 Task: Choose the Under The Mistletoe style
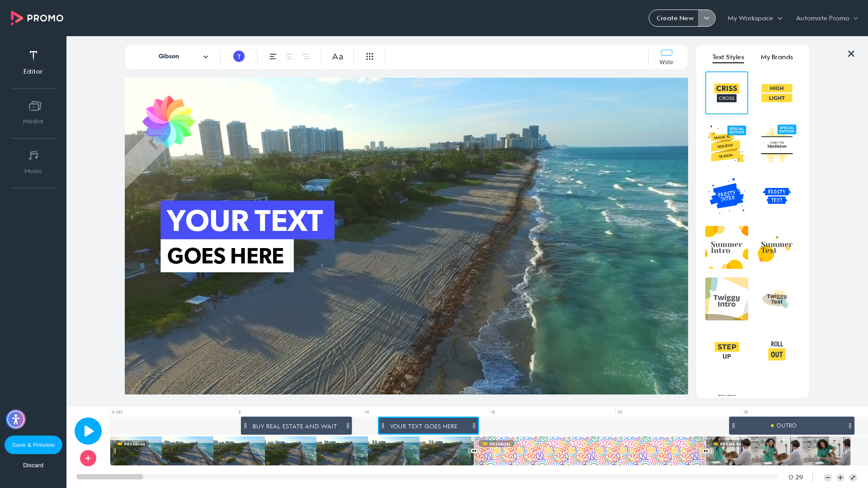[x=777, y=145]
